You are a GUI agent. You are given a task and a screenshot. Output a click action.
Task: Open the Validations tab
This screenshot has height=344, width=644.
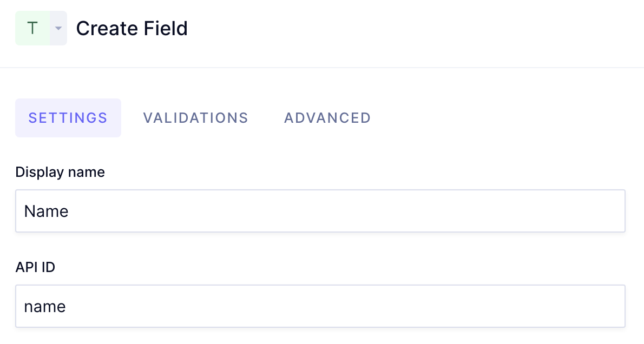coord(195,118)
